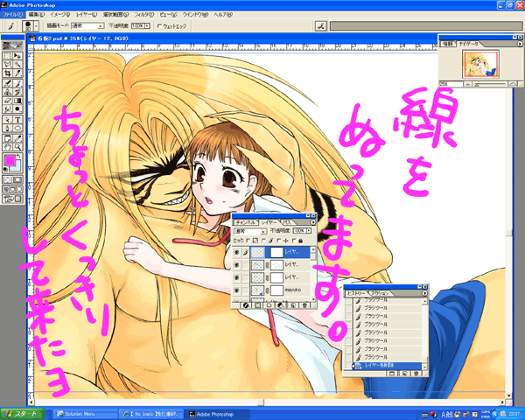
Task: Select the Magic Wand tool
Action: point(17,64)
